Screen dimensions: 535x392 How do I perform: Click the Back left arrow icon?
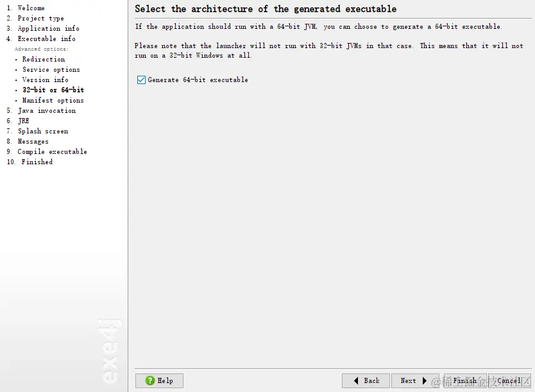[x=356, y=380]
